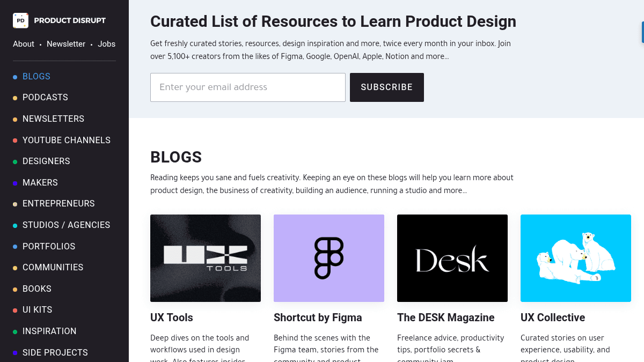Open STUDIOS / AGENCIES section
The width and height of the screenshot is (644, 362).
coord(66,225)
